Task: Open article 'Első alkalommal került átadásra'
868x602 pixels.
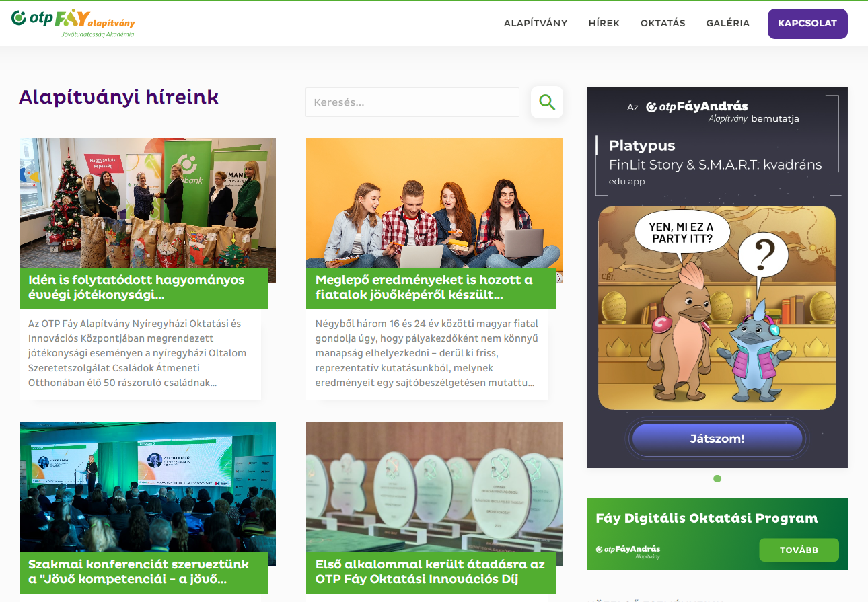Action: 431,572
